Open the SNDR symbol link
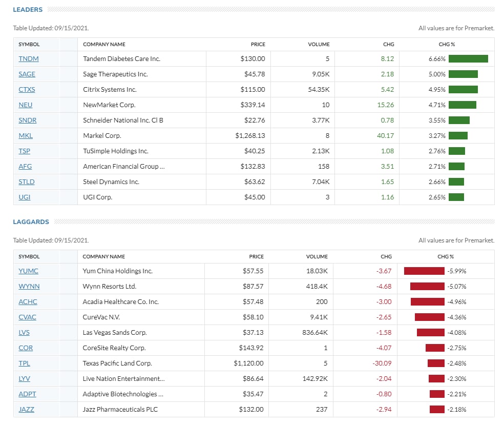The width and height of the screenshot is (504, 425). coord(27,120)
